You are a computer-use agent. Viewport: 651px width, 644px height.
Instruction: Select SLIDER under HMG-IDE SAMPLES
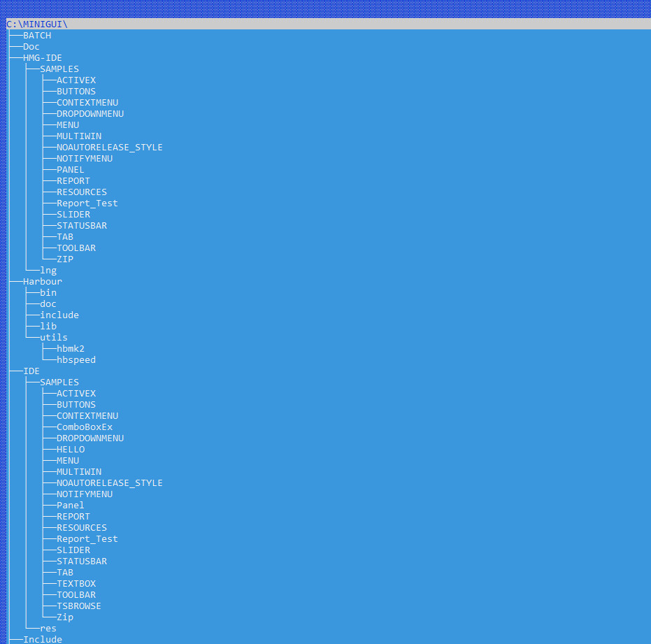(73, 215)
